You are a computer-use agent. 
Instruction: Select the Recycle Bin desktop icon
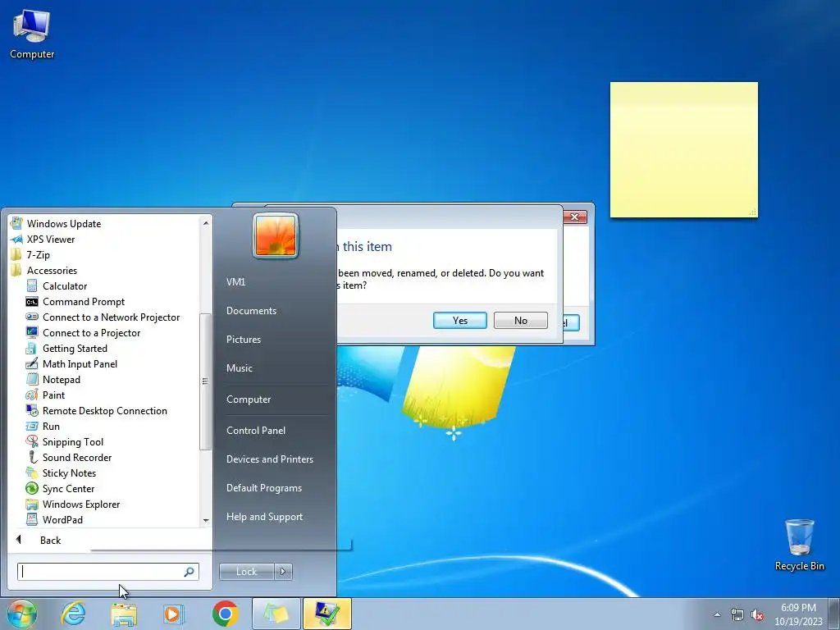pyautogui.click(x=799, y=545)
